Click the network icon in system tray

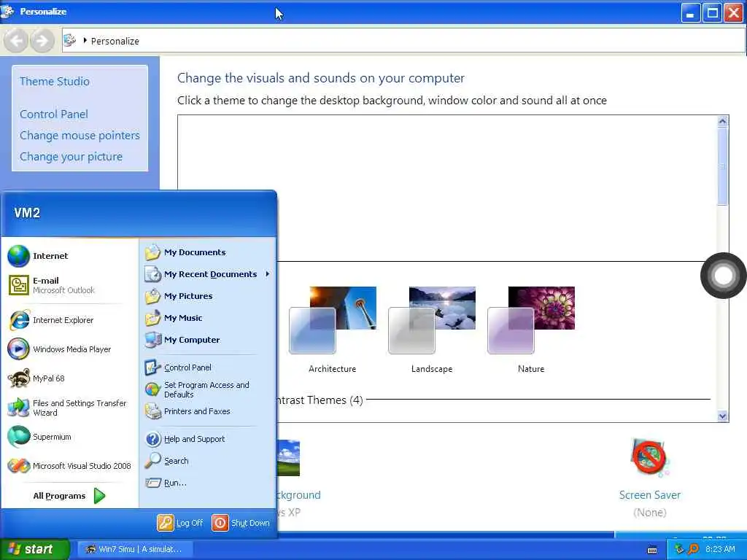pyautogui.click(x=679, y=549)
